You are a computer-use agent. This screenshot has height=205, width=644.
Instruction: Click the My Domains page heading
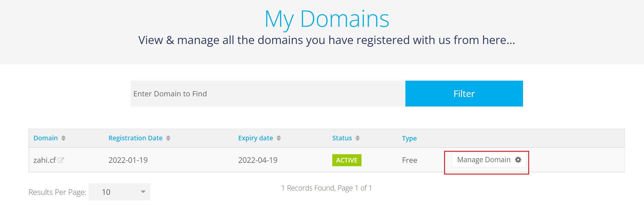click(x=327, y=19)
